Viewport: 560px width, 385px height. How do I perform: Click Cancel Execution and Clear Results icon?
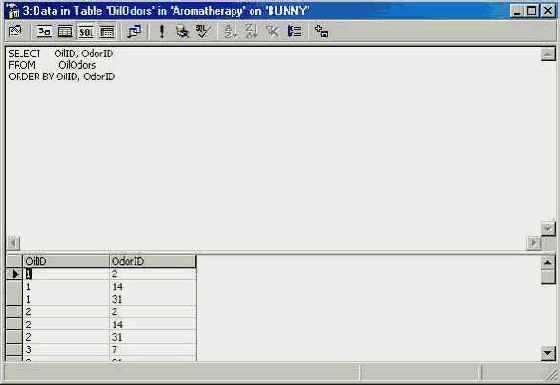coord(182,31)
